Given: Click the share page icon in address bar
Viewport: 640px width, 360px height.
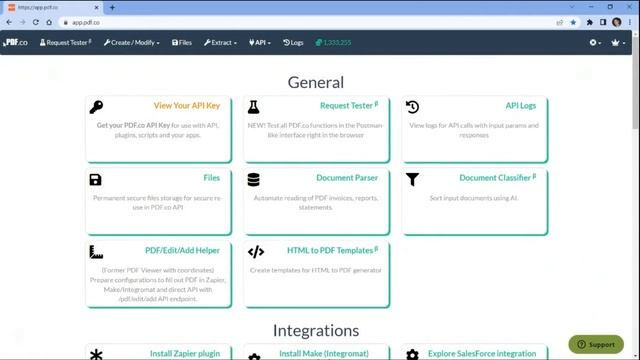Looking at the screenshot, I should pos(560,22).
